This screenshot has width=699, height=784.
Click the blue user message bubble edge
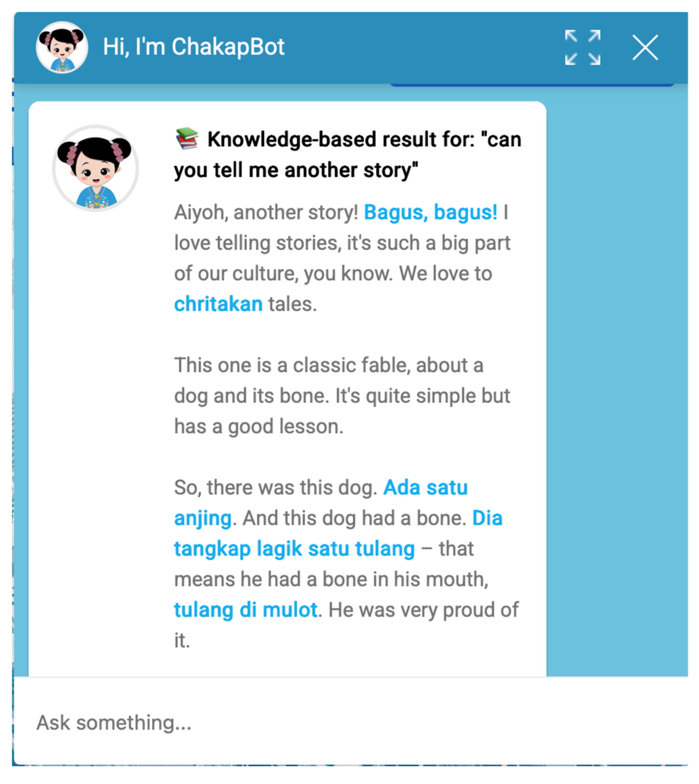532,85
